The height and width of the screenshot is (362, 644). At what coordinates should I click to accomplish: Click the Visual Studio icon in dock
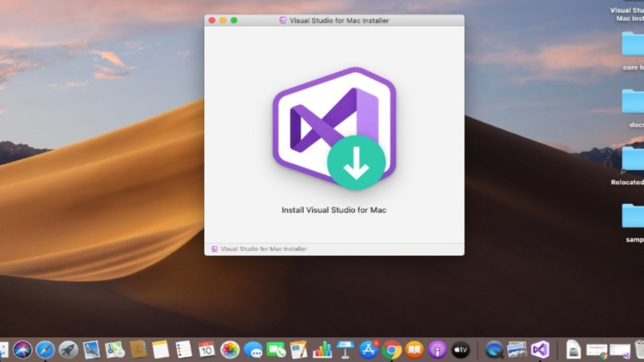point(540,349)
